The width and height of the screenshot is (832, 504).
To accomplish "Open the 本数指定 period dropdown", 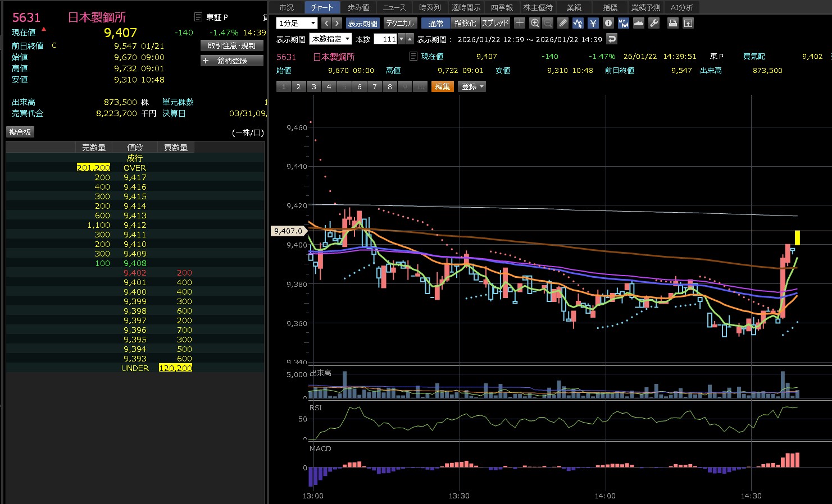I will [x=331, y=39].
